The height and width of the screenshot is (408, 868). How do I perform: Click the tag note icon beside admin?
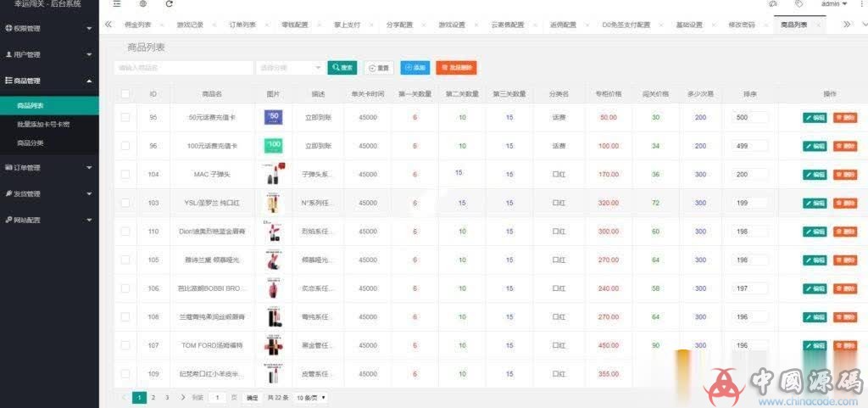coord(798,4)
